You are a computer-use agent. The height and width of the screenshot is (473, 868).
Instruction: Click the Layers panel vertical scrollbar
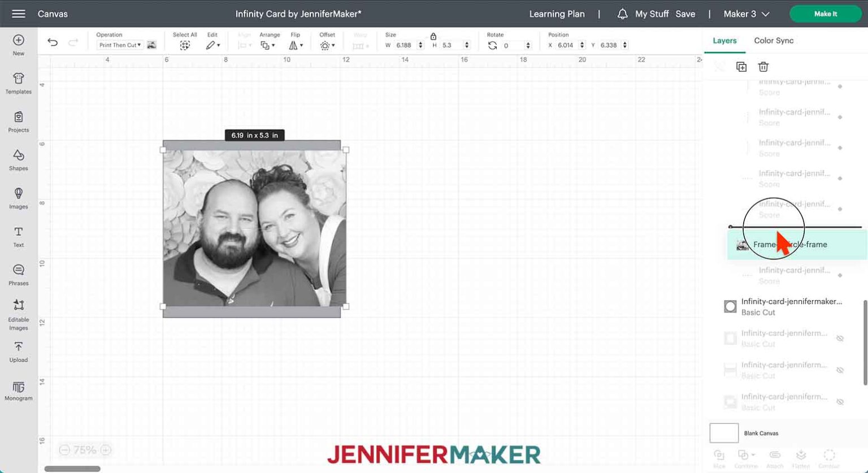tap(865, 342)
